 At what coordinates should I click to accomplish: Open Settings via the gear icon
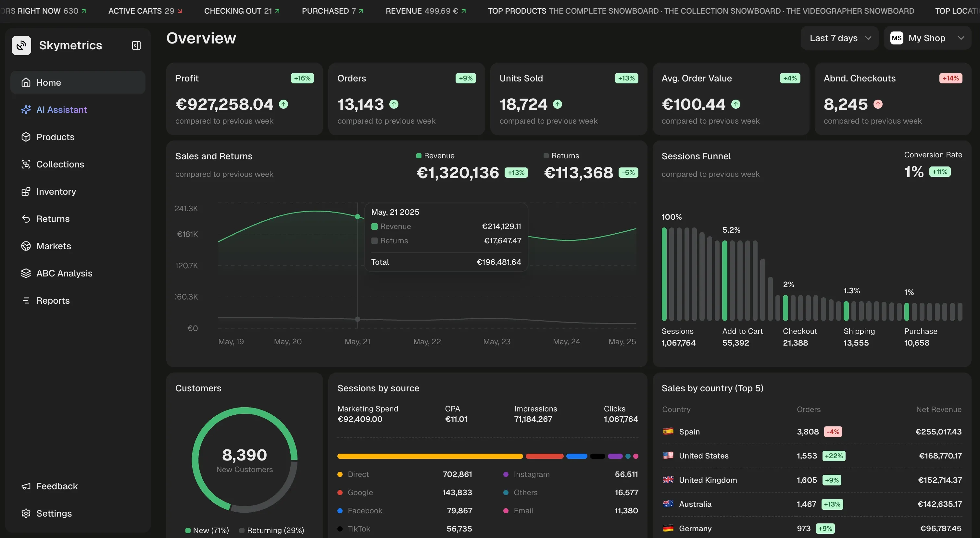point(26,513)
